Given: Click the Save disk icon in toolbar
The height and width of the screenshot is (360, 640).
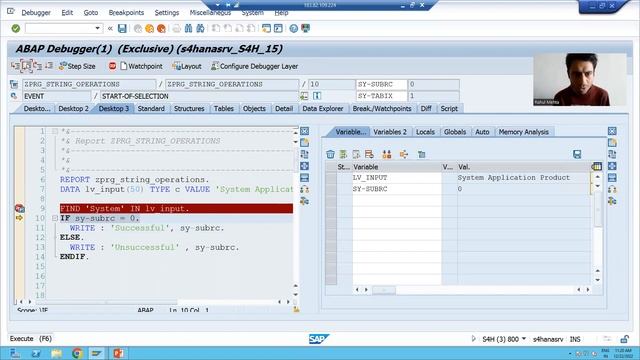Looking at the screenshot, I should pyautogui.click(x=122, y=29).
